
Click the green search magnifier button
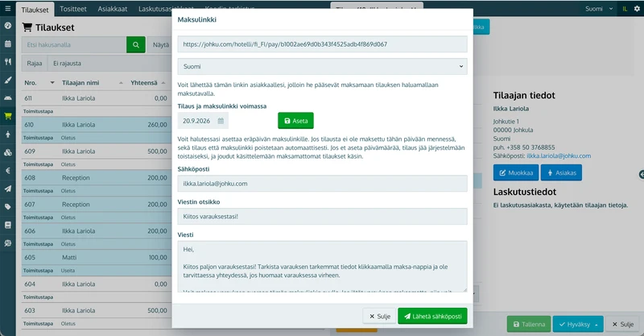click(x=136, y=45)
